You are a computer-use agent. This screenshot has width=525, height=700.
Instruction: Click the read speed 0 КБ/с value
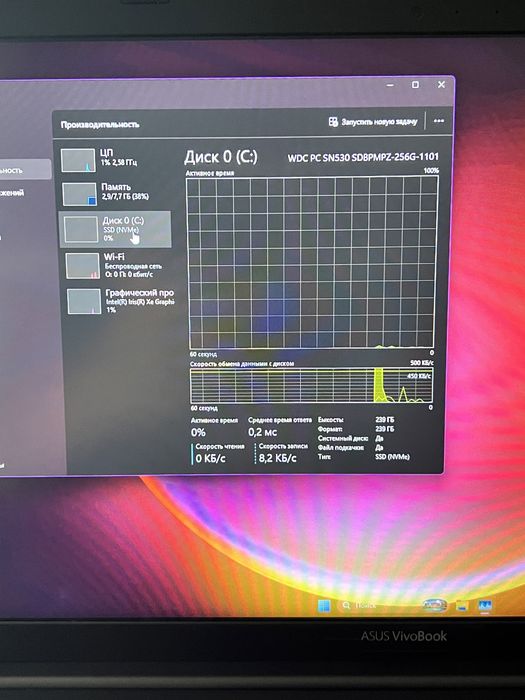click(x=210, y=458)
